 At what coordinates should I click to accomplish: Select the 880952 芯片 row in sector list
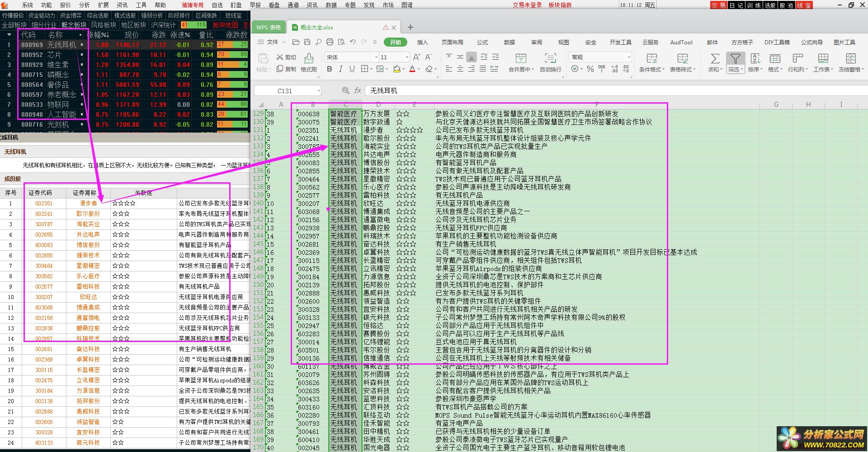pos(125,55)
